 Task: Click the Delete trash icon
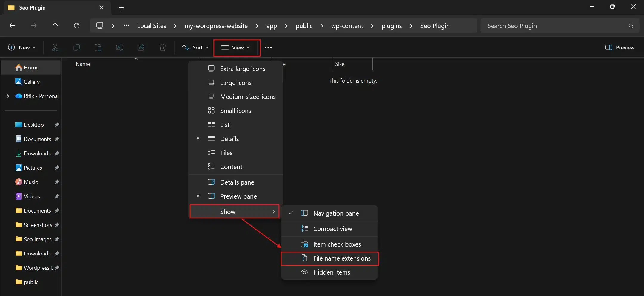pyautogui.click(x=163, y=47)
